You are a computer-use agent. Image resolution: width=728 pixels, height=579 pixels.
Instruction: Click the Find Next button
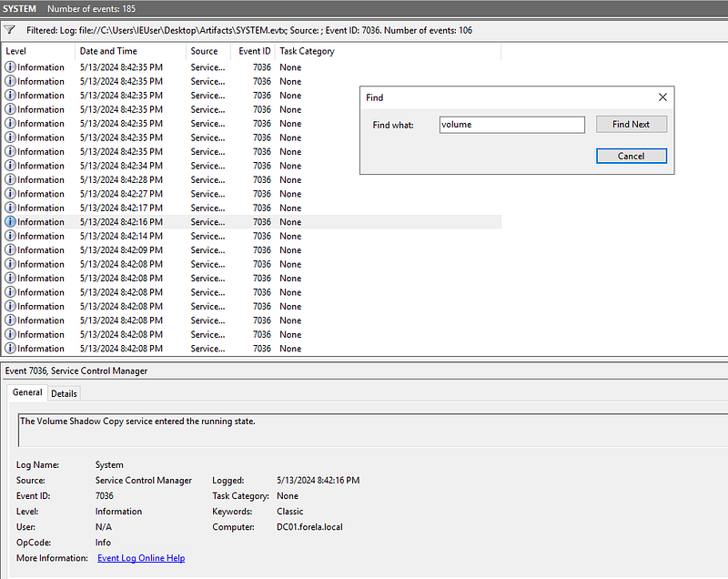click(x=631, y=125)
